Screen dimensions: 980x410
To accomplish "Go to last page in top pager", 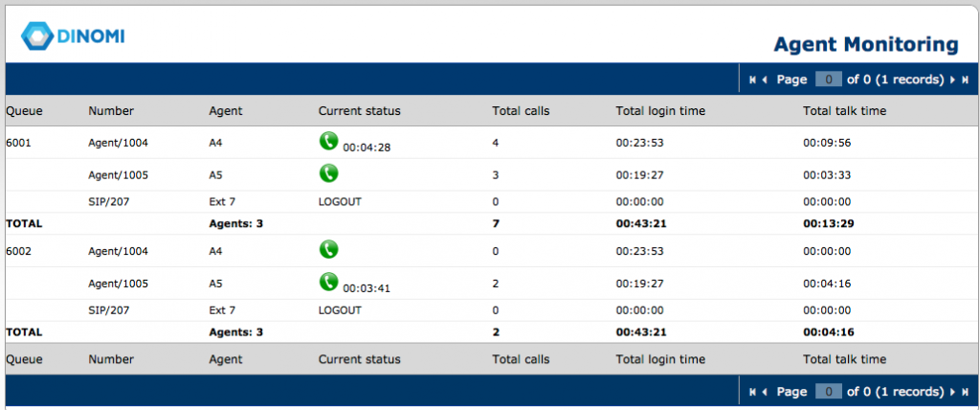I will [x=965, y=80].
